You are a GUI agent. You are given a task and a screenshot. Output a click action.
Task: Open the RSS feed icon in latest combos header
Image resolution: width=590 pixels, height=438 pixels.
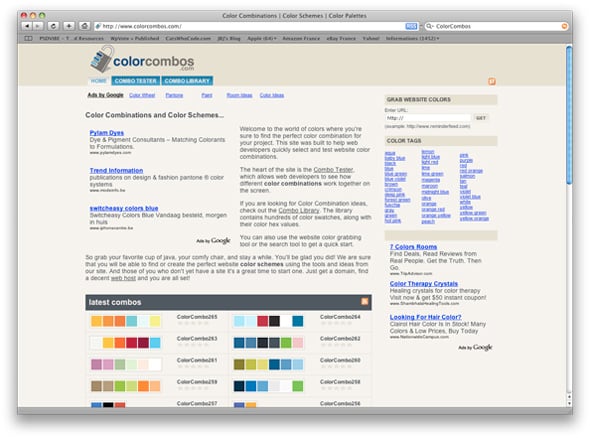pos(365,301)
